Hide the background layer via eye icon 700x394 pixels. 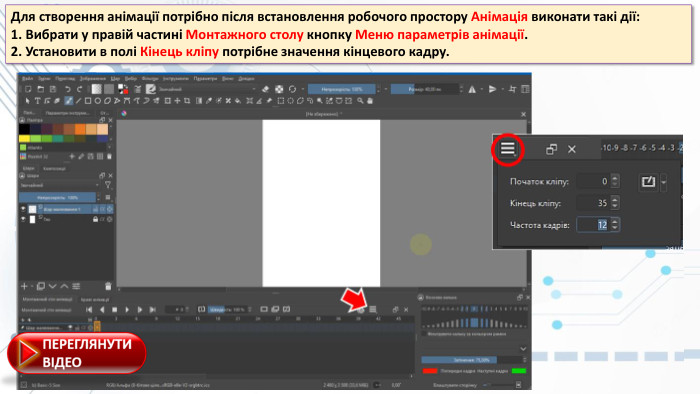tap(23, 219)
